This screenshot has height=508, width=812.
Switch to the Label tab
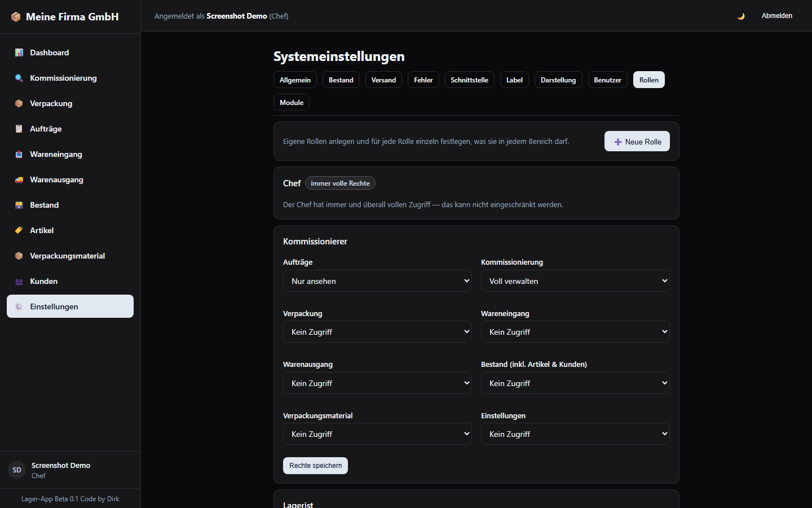(x=514, y=80)
